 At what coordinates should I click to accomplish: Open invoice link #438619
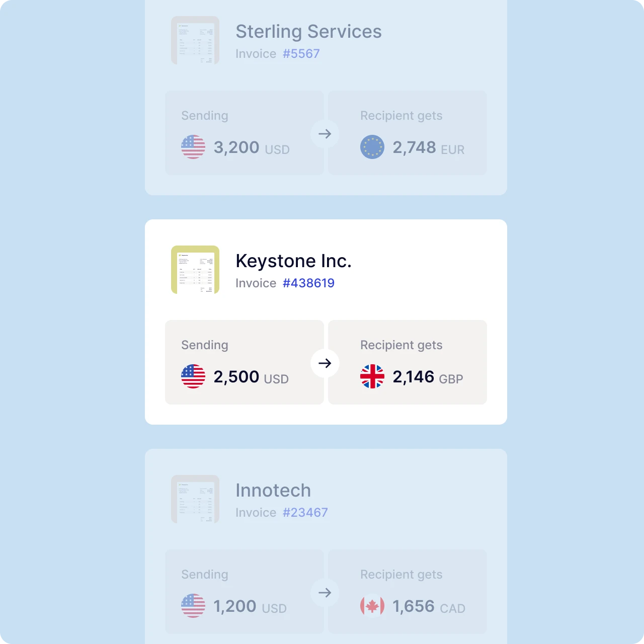click(x=308, y=283)
